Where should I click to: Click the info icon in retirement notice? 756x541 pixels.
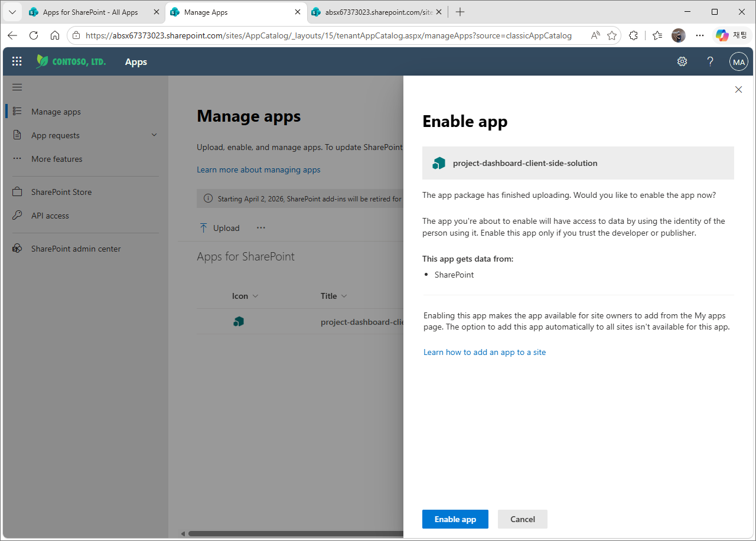pos(208,198)
